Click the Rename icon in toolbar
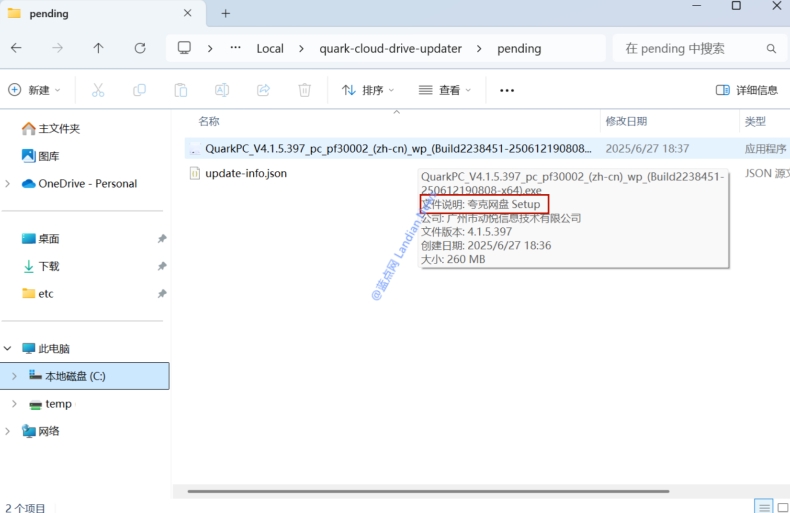The width and height of the screenshot is (790, 513). [222, 90]
